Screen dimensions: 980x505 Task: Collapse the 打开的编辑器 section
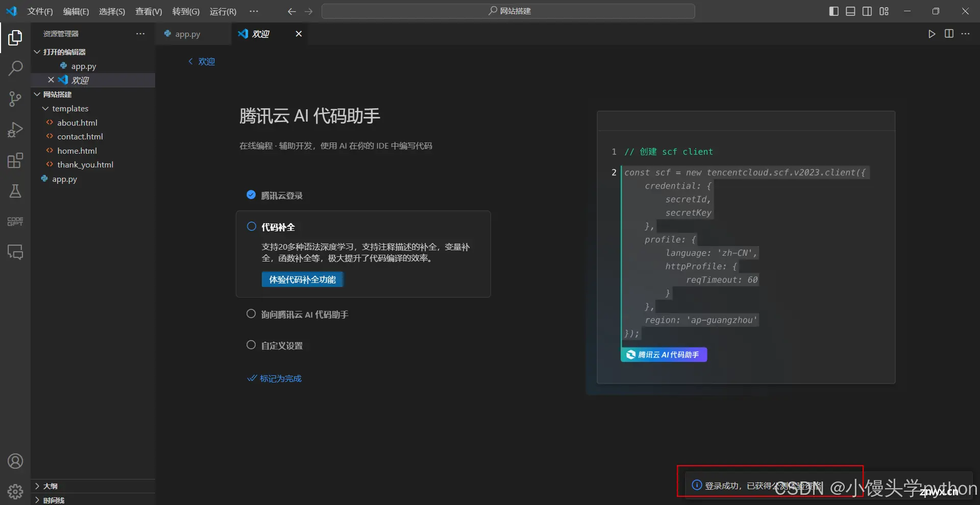point(93,52)
